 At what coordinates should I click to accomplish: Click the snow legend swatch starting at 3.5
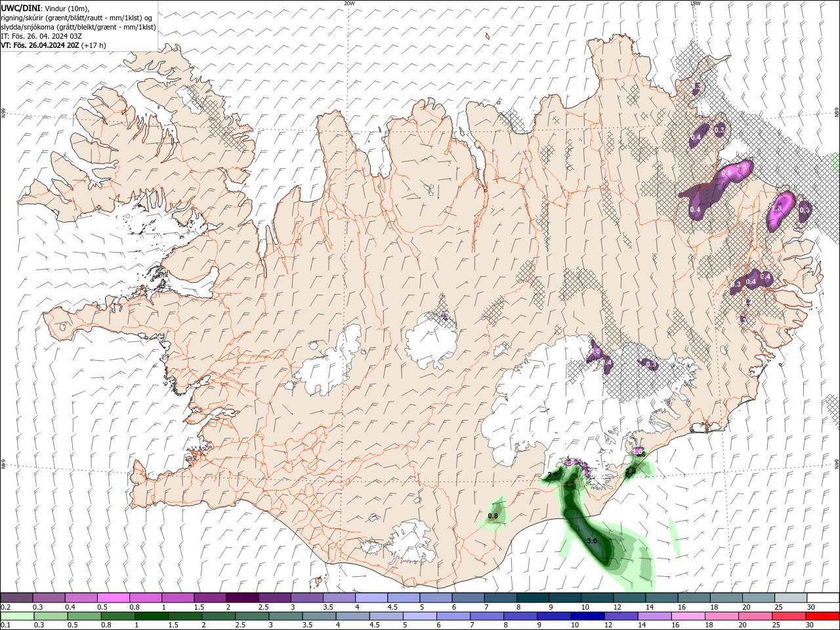pyautogui.click(x=339, y=597)
